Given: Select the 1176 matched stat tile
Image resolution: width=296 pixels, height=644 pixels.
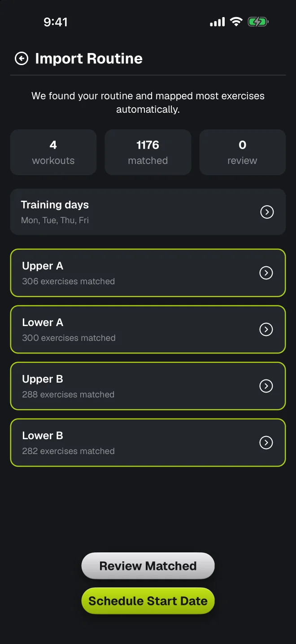Looking at the screenshot, I should 148,152.
